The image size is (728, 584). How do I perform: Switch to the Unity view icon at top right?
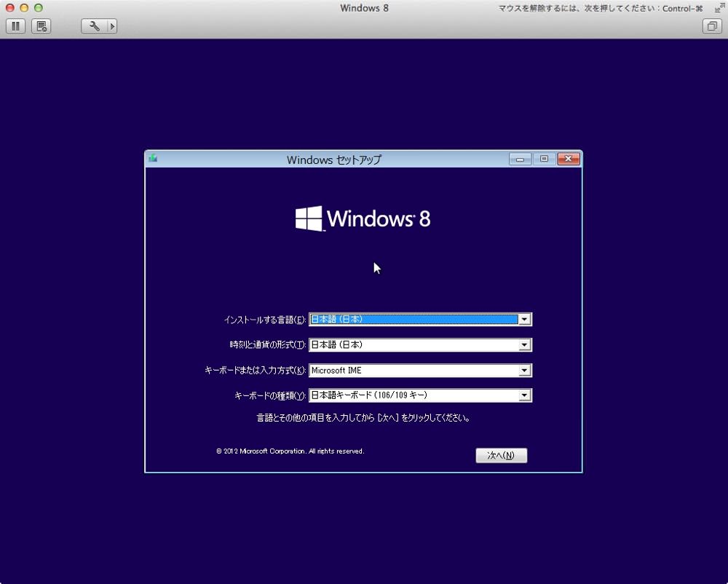pos(712,26)
